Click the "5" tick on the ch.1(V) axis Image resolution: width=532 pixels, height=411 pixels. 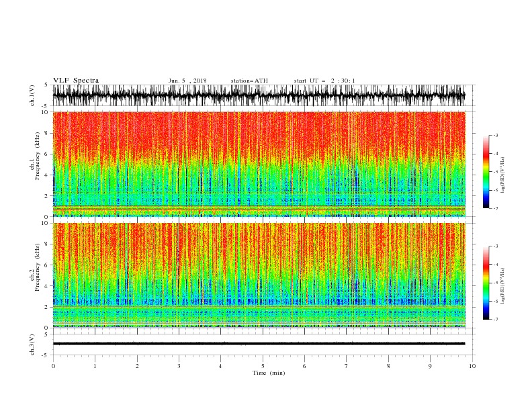click(x=46, y=85)
